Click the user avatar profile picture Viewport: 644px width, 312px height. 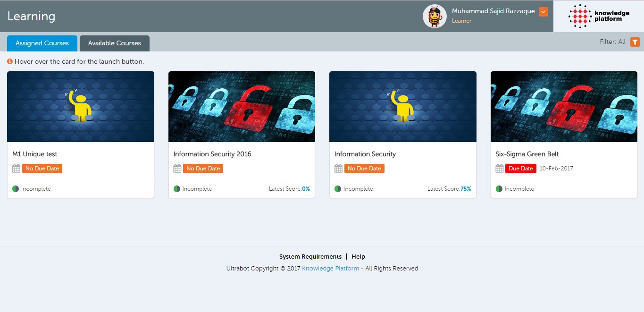point(435,17)
